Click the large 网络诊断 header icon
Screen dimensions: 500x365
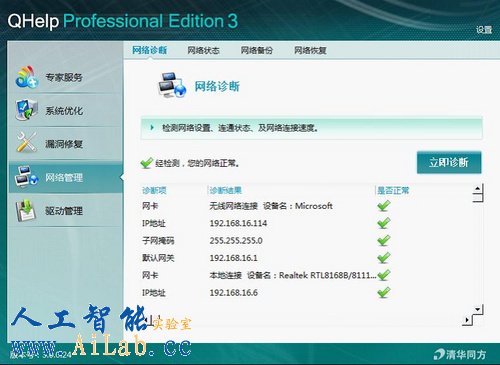[x=172, y=85]
